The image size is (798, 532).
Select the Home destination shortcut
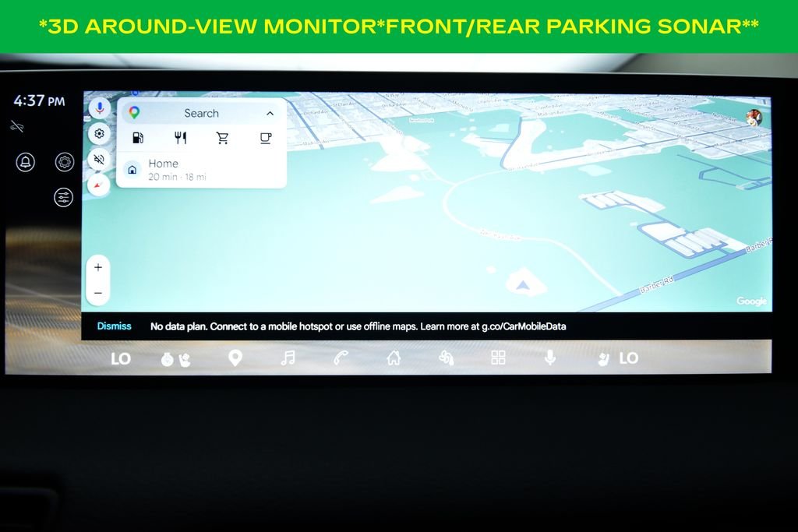(x=202, y=170)
